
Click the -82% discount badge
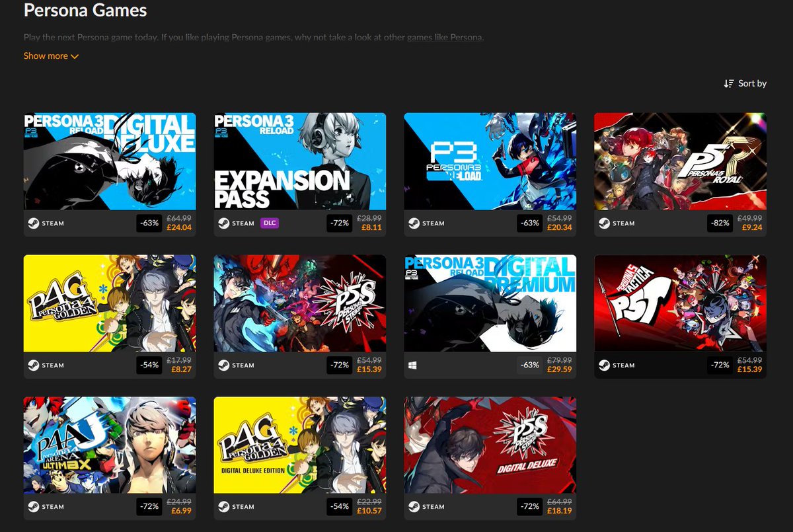click(720, 223)
